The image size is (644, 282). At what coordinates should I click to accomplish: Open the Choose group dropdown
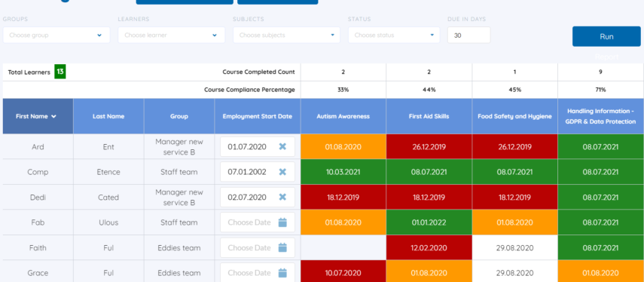[56, 35]
